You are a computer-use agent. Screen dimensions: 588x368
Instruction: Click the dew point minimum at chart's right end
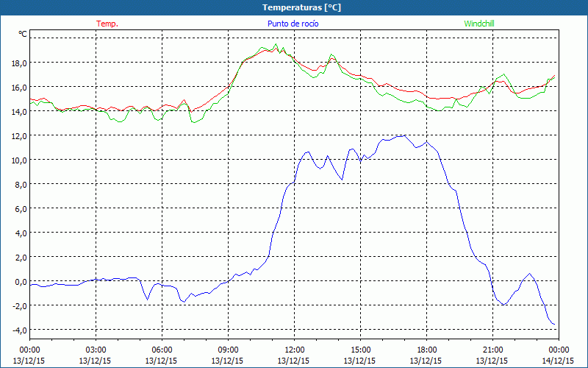[554, 324]
